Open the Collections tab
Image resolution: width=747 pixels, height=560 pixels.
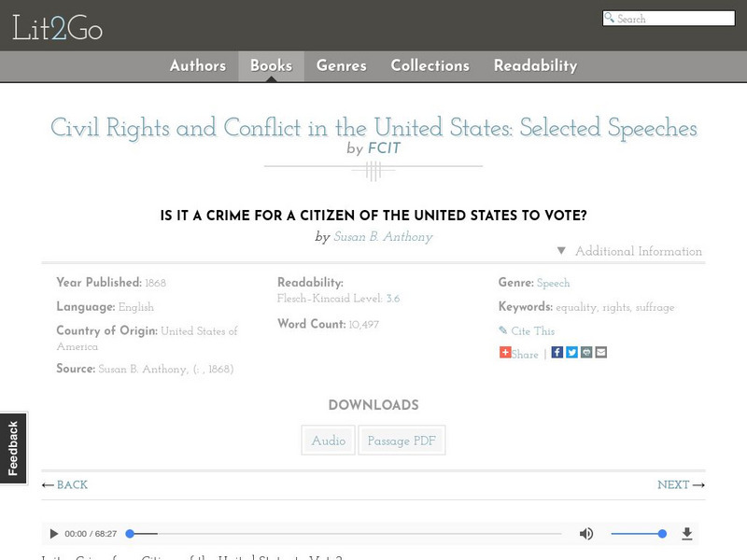(x=430, y=65)
